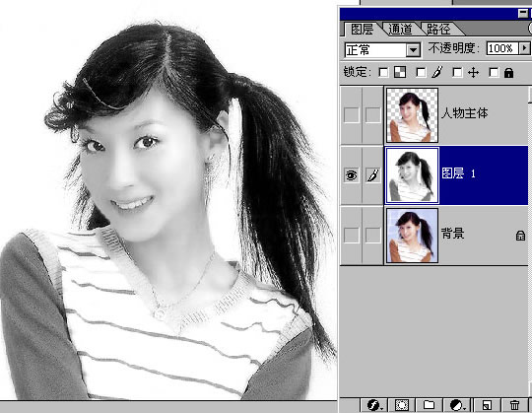Image resolution: width=532 pixels, height=413 pixels.
Task: Hide 图层 1 using eye icon
Action: [x=351, y=175]
